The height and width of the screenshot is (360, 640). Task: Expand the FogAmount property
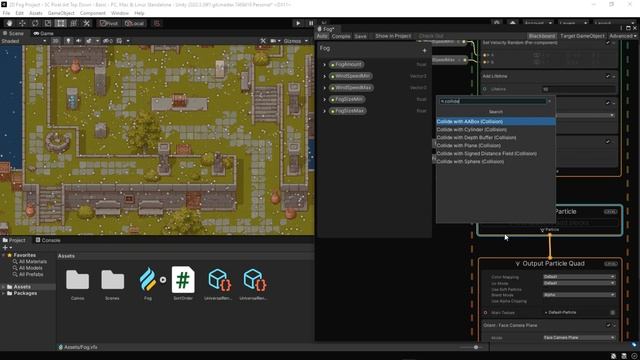324,64
